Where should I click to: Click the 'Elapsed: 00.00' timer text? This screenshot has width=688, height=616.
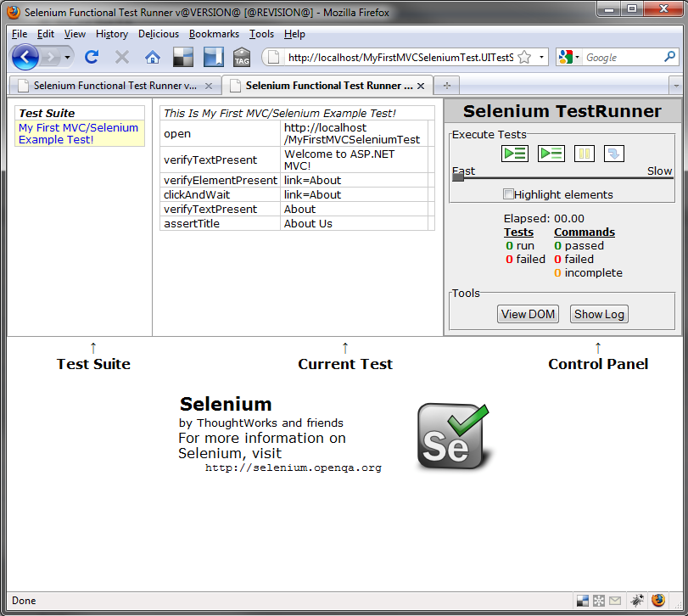click(544, 219)
